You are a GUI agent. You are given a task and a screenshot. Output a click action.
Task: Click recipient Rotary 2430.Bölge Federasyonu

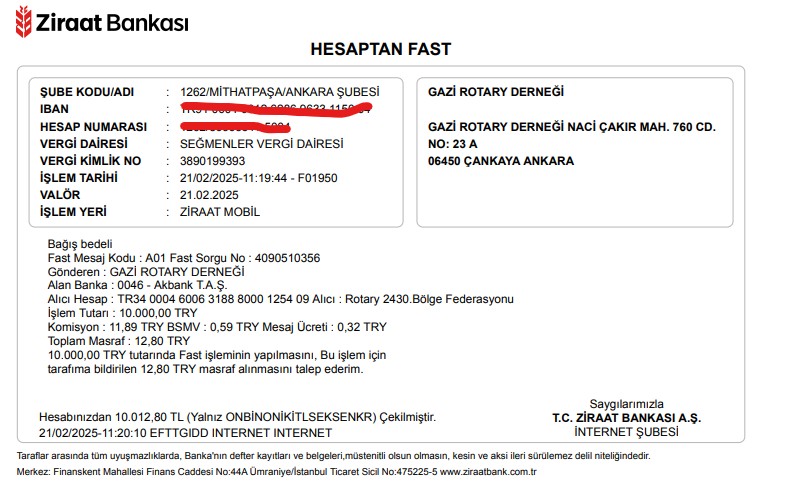(x=429, y=299)
